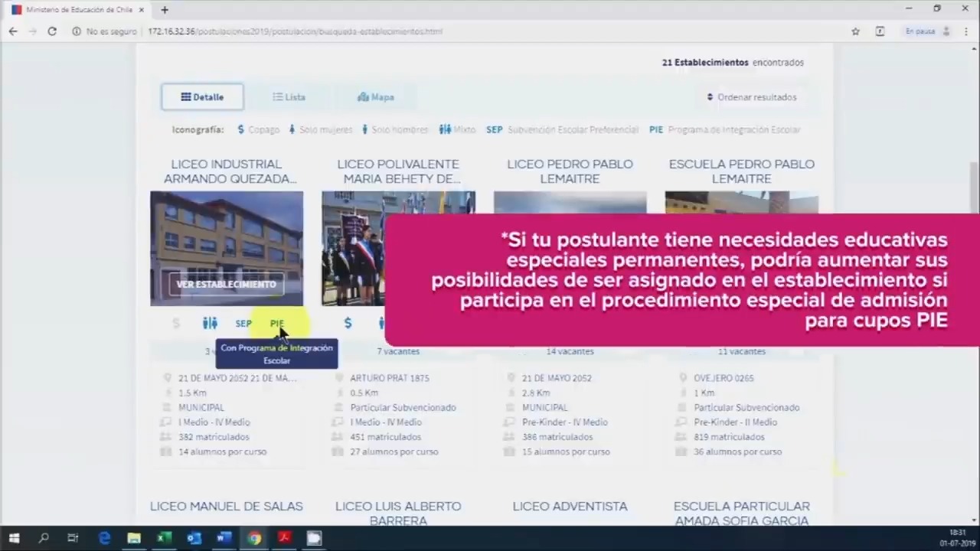Click the dollar copago icon under Liceo Polivalente

[x=348, y=324]
